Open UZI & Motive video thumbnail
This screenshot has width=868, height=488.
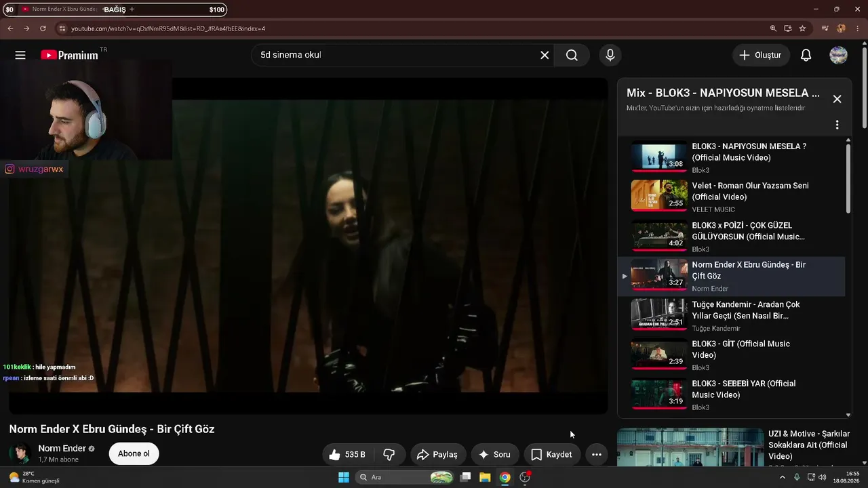coord(690,447)
